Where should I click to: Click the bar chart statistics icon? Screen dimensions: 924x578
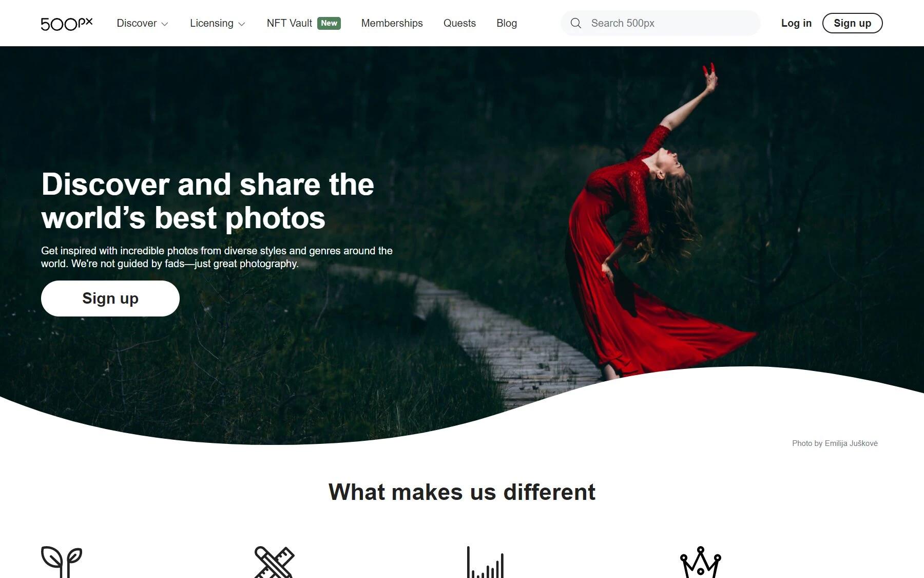click(485, 562)
